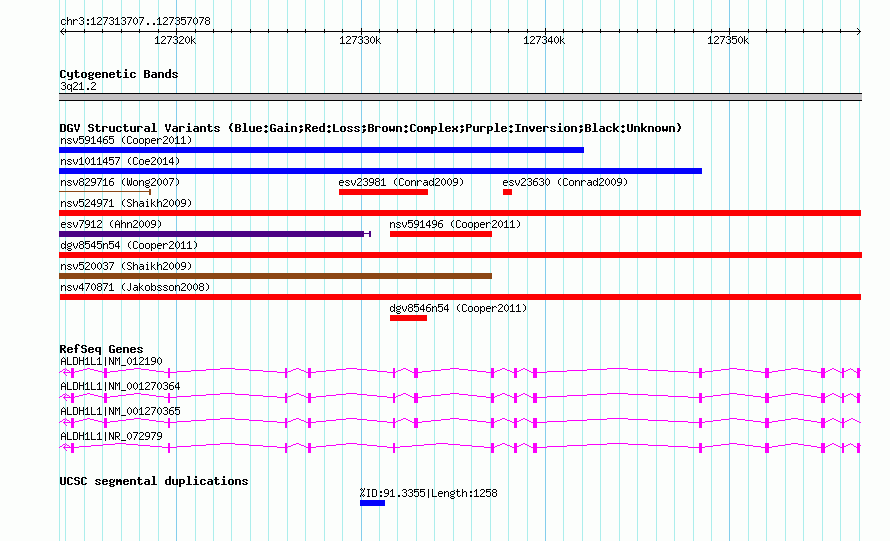Click the red esv23981 loss bar
Screen dimensions: 890x541
383,192
